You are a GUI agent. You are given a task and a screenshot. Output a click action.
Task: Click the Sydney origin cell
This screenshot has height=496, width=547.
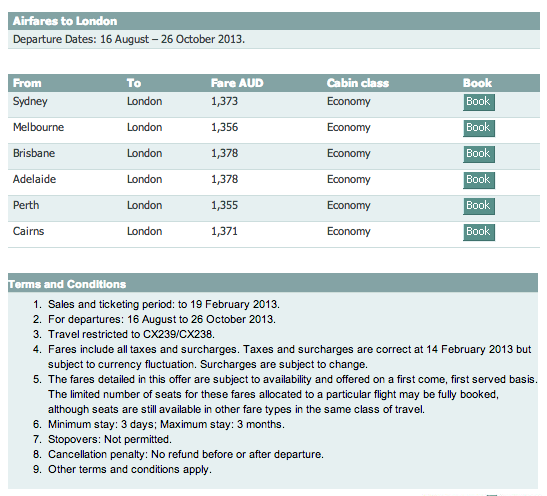point(30,102)
